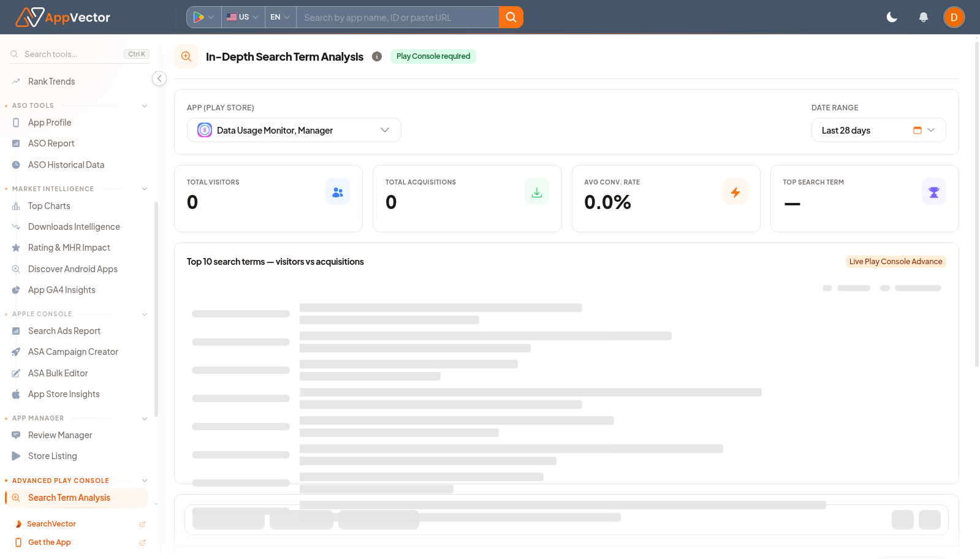
Task: Collapse the App Manager section
Action: tap(145, 418)
